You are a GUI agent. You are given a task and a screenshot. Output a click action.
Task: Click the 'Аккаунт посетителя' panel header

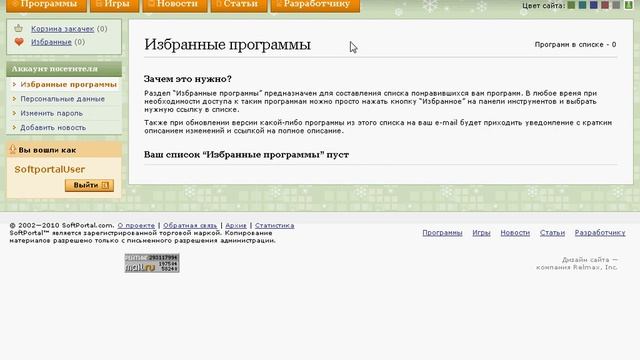pos(64,69)
